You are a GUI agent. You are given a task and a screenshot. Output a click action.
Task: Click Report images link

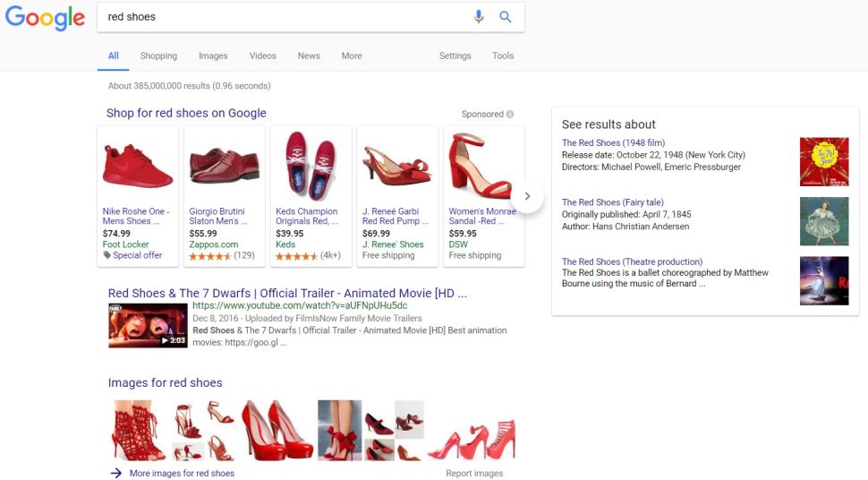pos(474,474)
